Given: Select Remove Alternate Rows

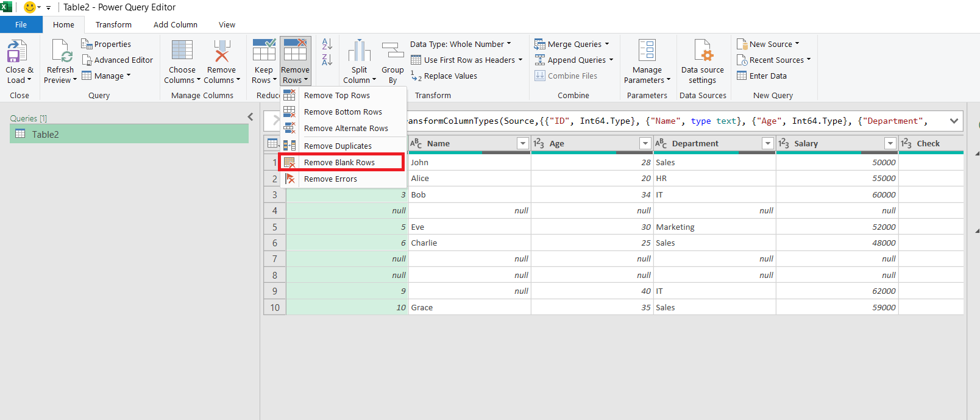Looking at the screenshot, I should click(x=343, y=128).
